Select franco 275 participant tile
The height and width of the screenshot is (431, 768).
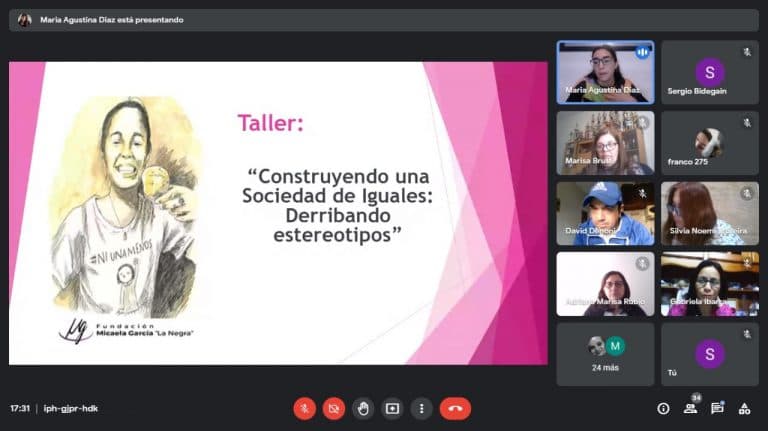coord(710,143)
